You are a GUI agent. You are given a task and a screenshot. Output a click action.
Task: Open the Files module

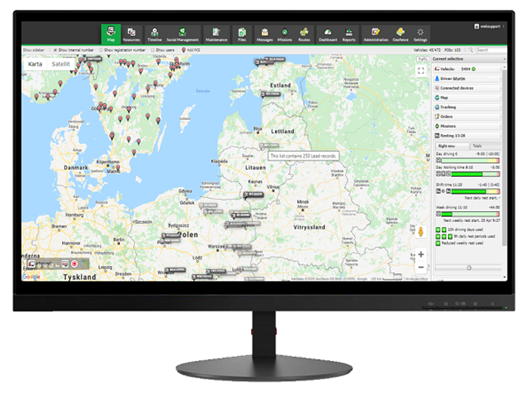click(242, 34)
